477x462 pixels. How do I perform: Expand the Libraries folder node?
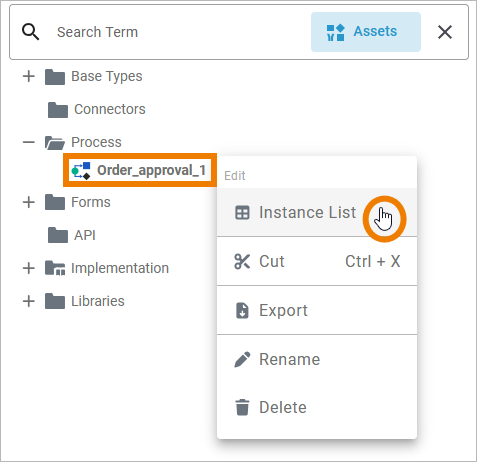pyautogui.click(x=29, y=301)
